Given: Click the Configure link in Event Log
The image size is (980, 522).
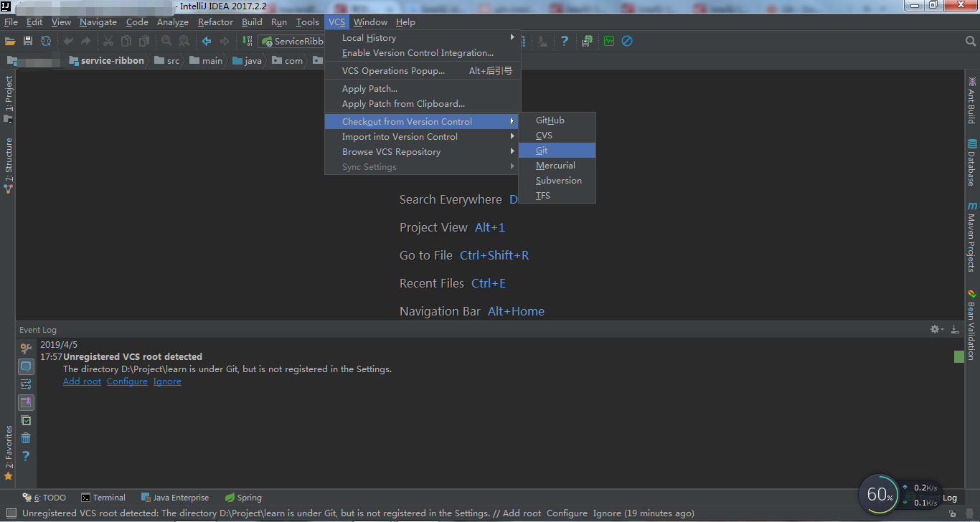Looking at the screenshot, I should (x=127, y=381).
